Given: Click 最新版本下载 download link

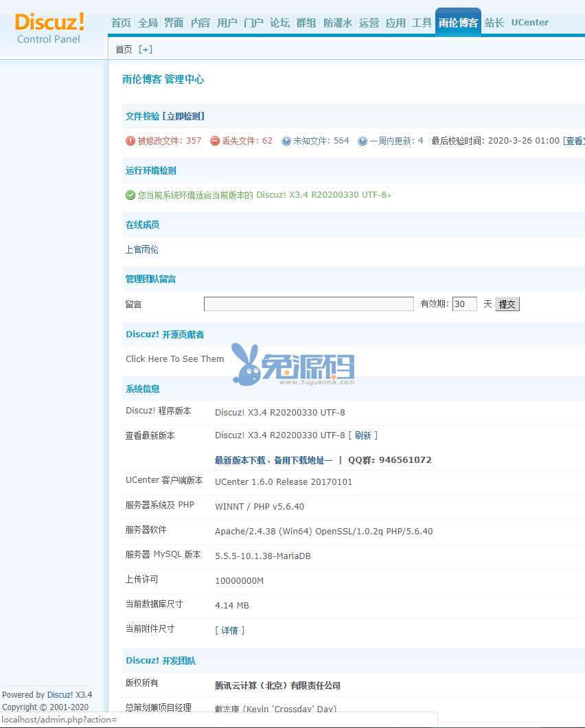Looking at the screenshot, I should point(240,460).
